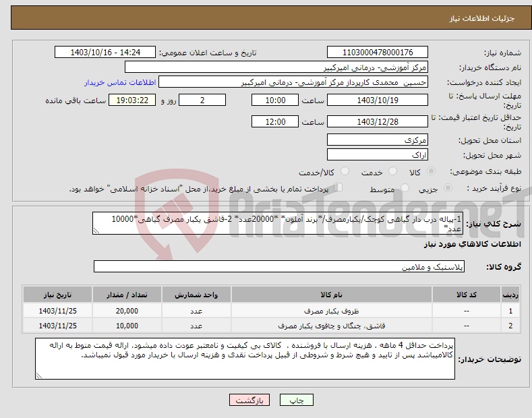This screenshot has width=532, height=418.
Task: Select the جزیی purchase type radio
Action: pyautogui.click(x=448, y=188)
